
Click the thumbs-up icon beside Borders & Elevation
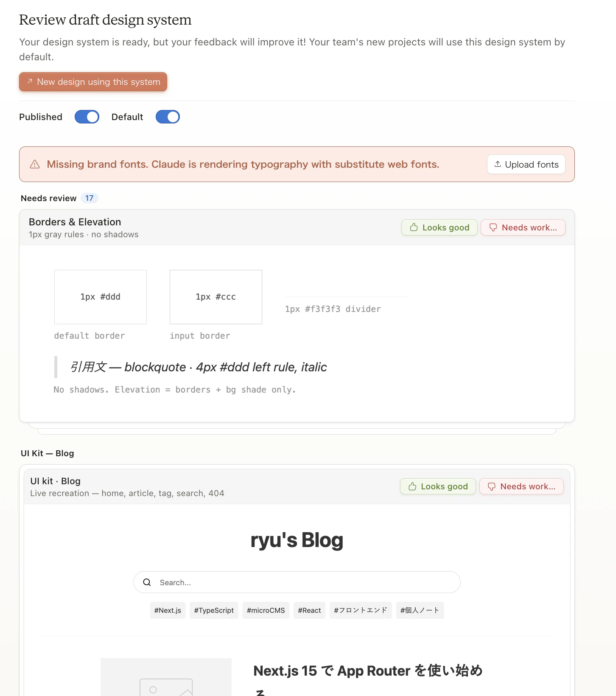(x=413, y=227)
